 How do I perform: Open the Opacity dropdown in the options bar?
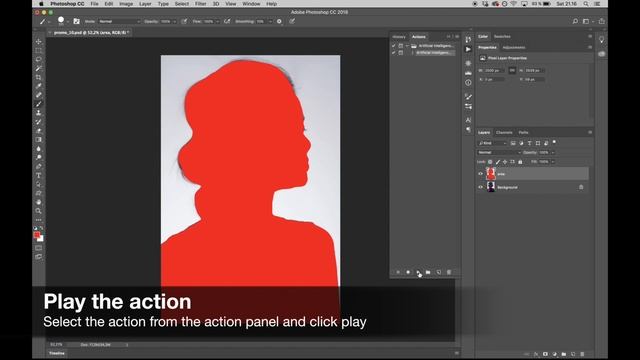click(x=175, y=21)
